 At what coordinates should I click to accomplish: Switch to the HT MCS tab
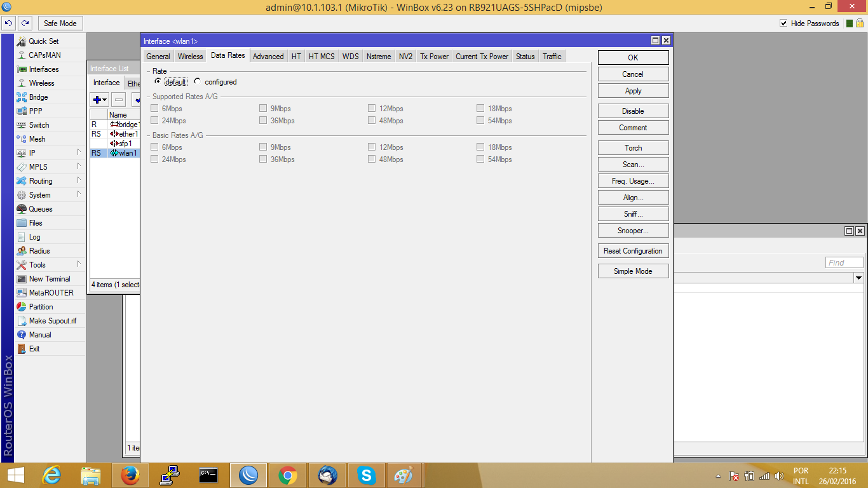coord(322,57)
